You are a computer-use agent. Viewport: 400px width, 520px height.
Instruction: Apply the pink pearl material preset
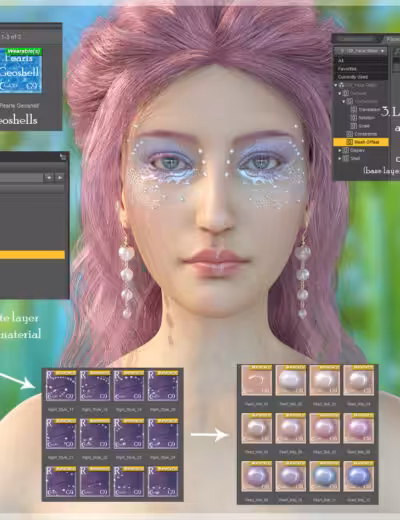pos(324,428)
